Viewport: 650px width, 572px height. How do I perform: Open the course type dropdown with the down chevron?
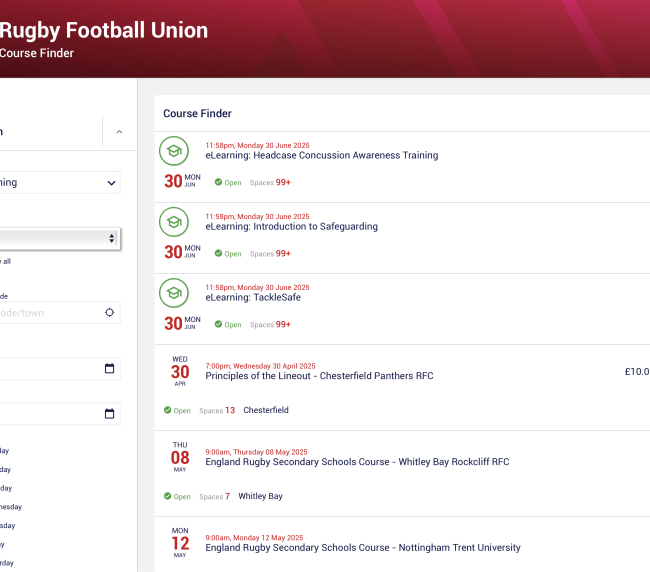point(111,183)
